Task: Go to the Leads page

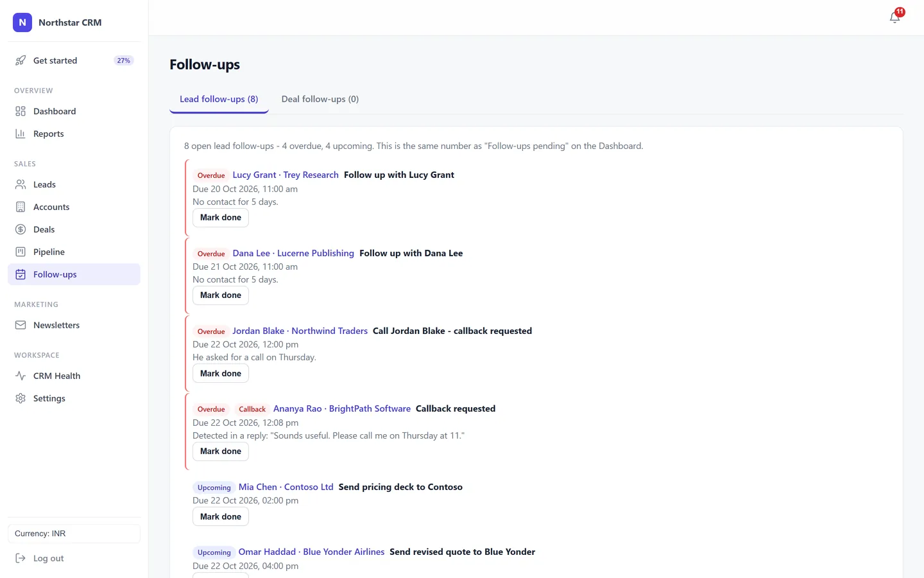Action: [x=74, y=184]
